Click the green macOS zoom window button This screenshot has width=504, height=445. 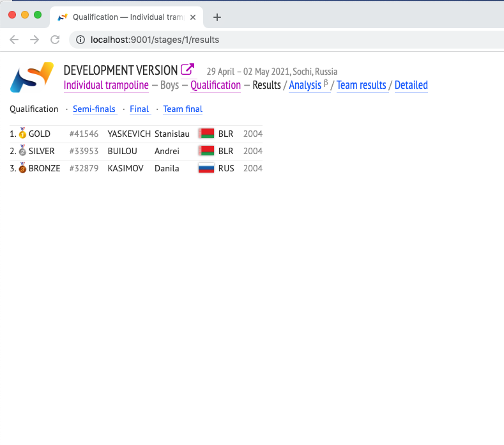(x=38, y=15)
